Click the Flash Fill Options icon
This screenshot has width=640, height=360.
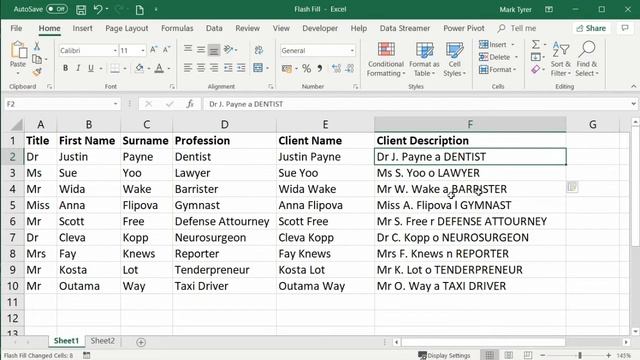572,187
